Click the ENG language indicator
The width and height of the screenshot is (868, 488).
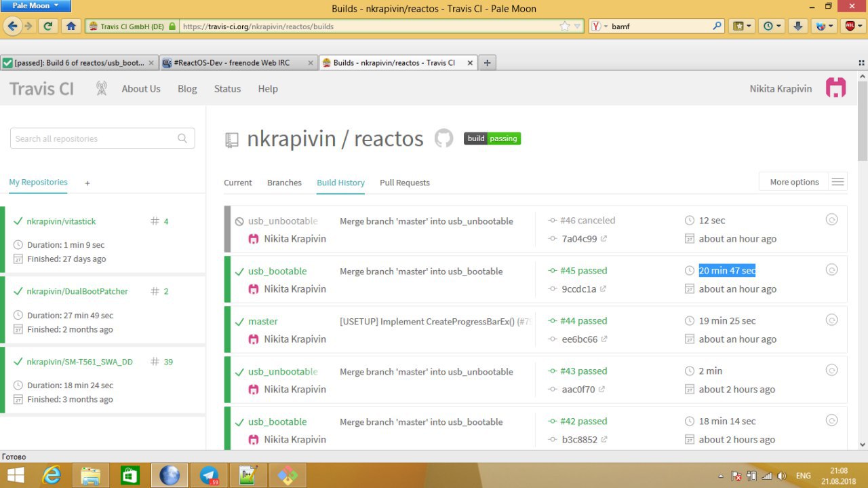[803, 476]
